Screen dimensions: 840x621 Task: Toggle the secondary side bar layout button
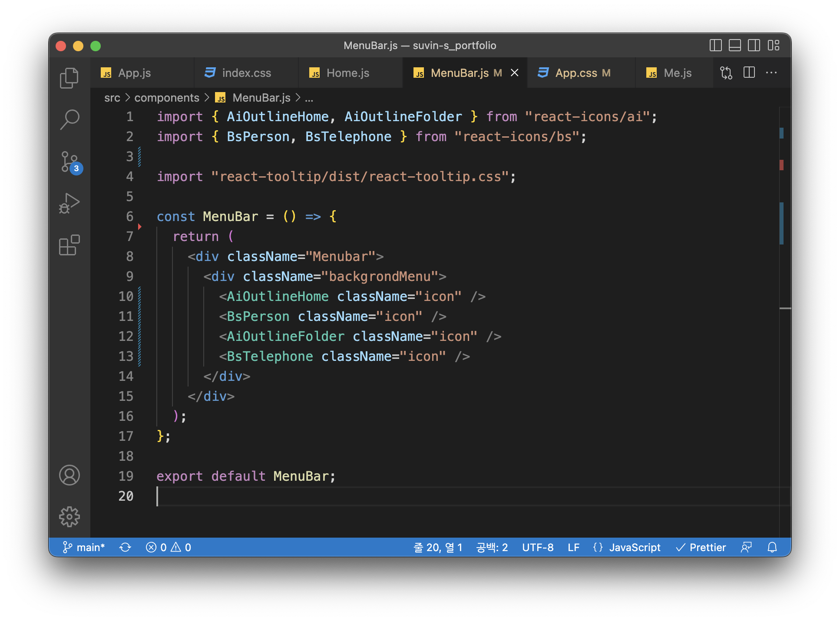[754, 45]
